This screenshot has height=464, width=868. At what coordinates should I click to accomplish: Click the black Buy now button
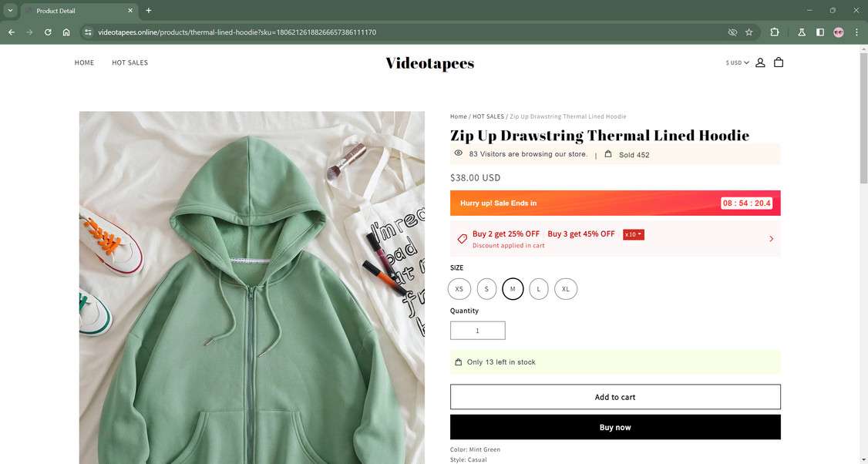point(615,427)
